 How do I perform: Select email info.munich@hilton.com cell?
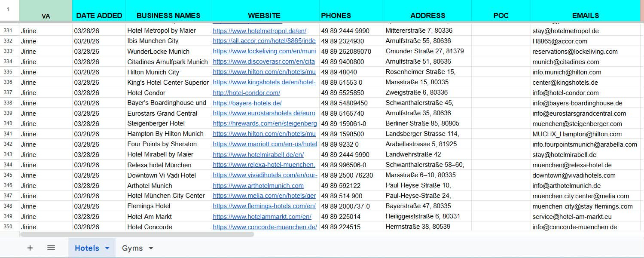point(586,72)
